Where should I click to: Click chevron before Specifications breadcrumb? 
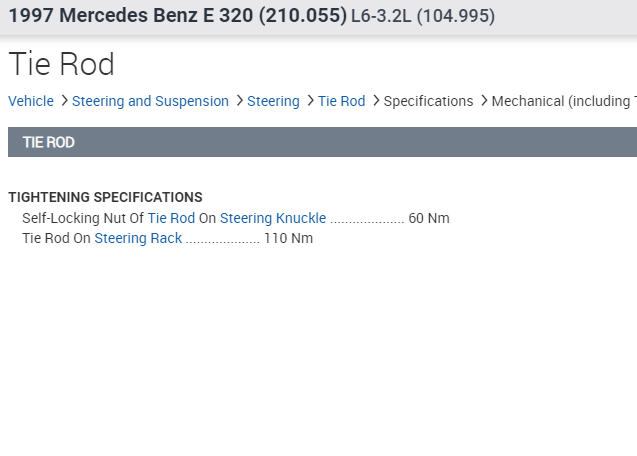pyautogui.click(x=375, y=101)
